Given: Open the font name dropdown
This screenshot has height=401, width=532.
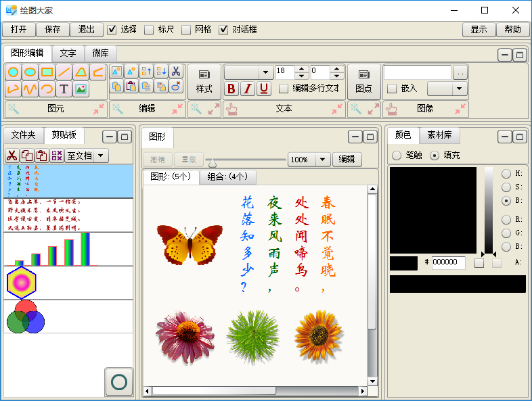Looking at the screenshot, I should click(265, 72).
